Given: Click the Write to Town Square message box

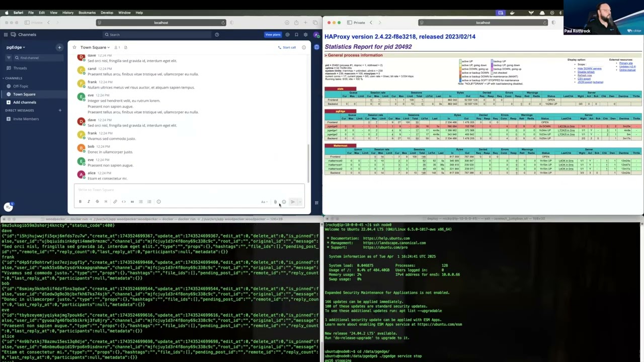Looking at the screenshot, I should [189, 190].
